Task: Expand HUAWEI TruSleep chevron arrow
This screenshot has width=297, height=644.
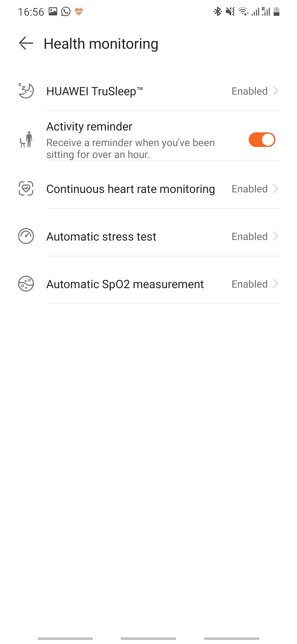Action: click(276, 91)
